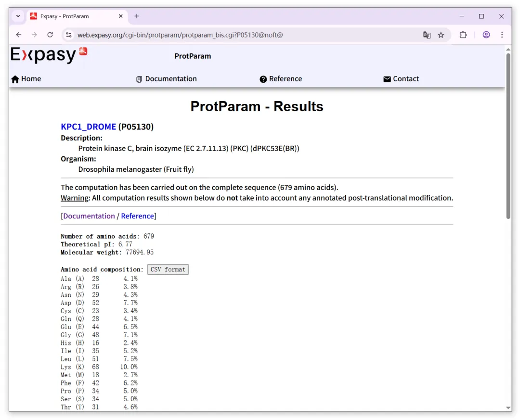Viewport: 520px width, 420px height.
Task: Click the scrollbar down arrow
Action: click(508, 408)
